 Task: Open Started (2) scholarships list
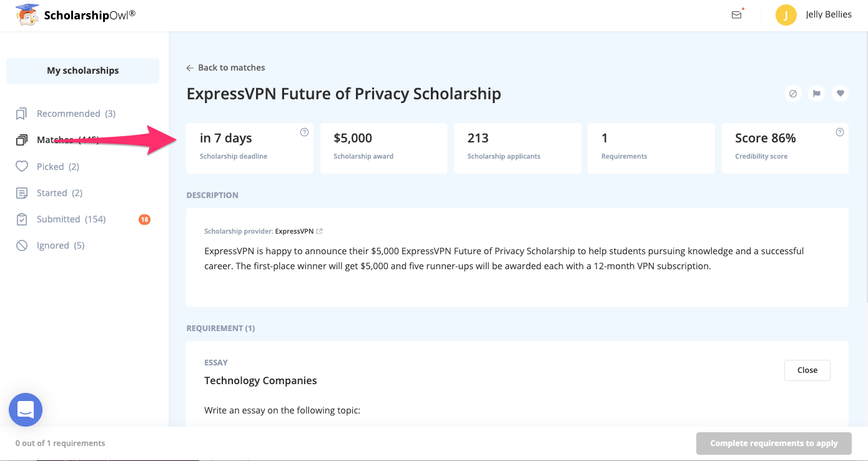[49, 193]
